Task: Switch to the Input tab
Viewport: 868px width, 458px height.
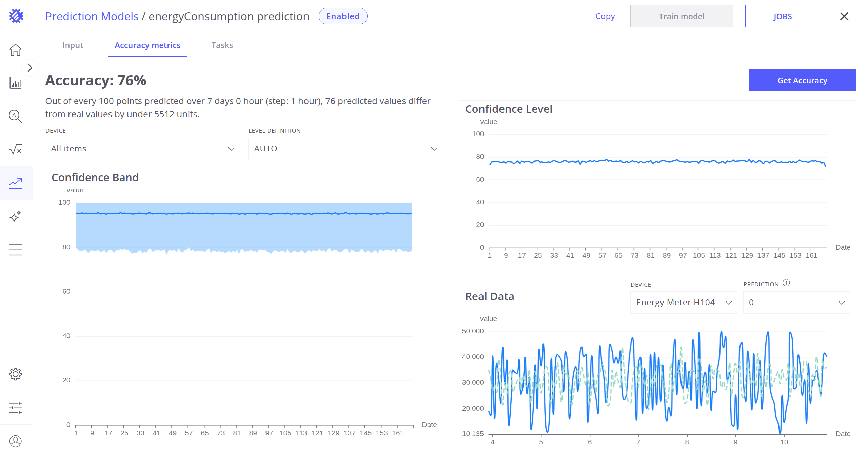Action: [x=73, y=45]
